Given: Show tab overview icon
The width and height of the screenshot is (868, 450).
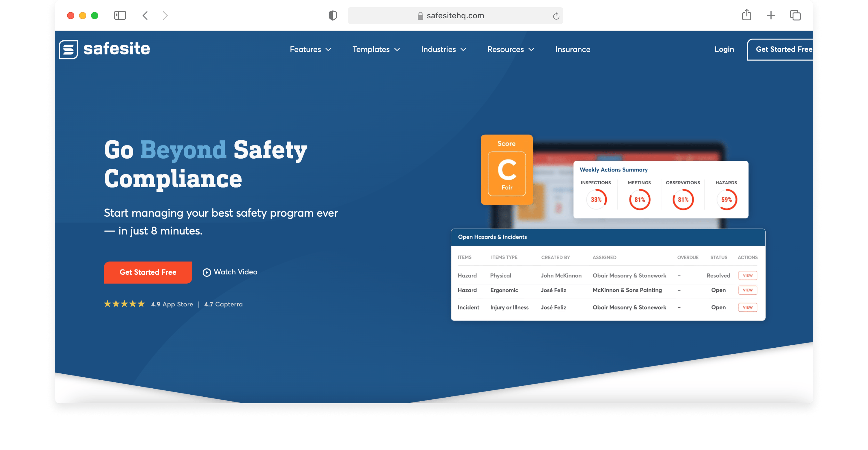Looking at the screenshot, I should [x=795, y=16].
